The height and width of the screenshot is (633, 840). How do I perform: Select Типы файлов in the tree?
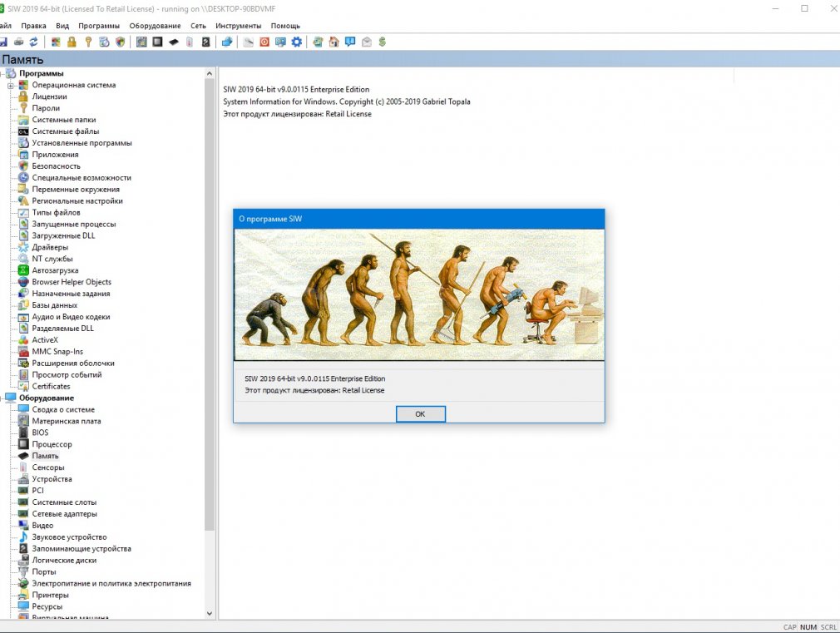pyautogui.click(x=57, y=212)
